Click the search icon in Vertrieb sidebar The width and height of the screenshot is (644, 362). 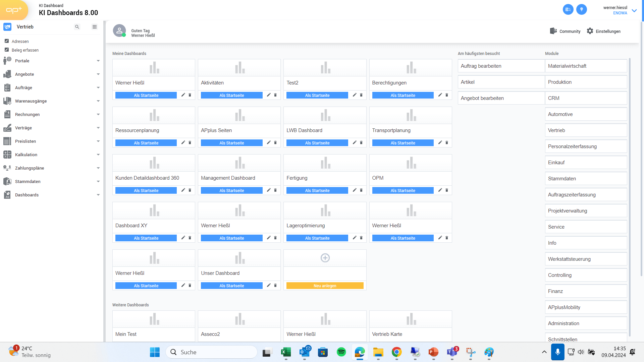pyautogui.click(x=77, y=27)
